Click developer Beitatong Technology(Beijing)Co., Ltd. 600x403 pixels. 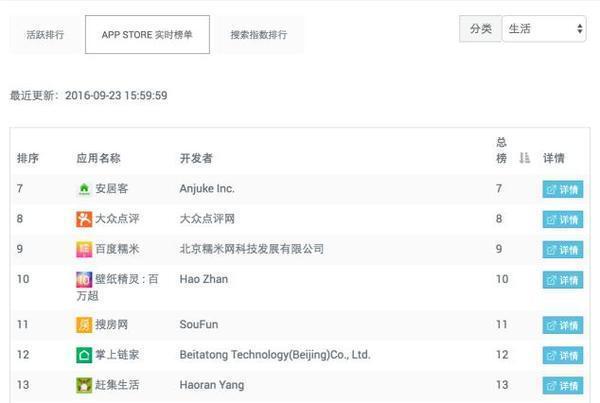[x=275, y=355]
